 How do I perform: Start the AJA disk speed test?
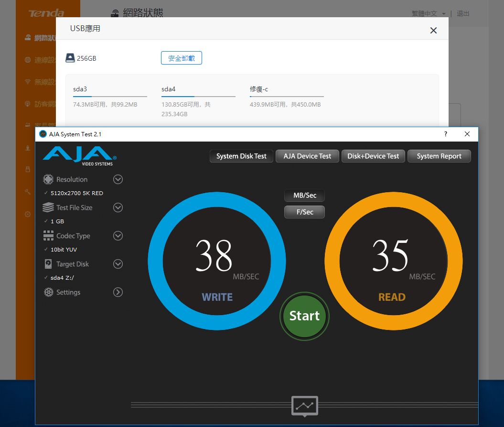pos(304,316)
